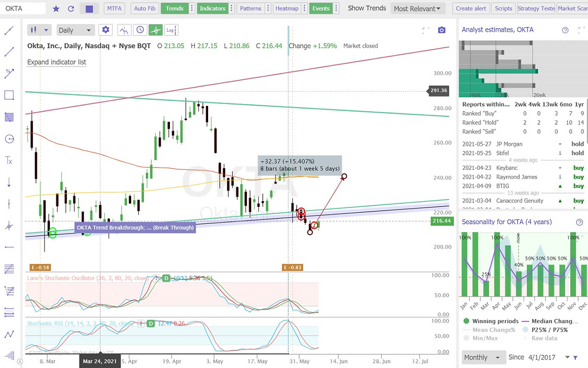The image size is (588, 368).
Task: Open the candlestick chart type dropdown
Action: click(x=39, y=30)
